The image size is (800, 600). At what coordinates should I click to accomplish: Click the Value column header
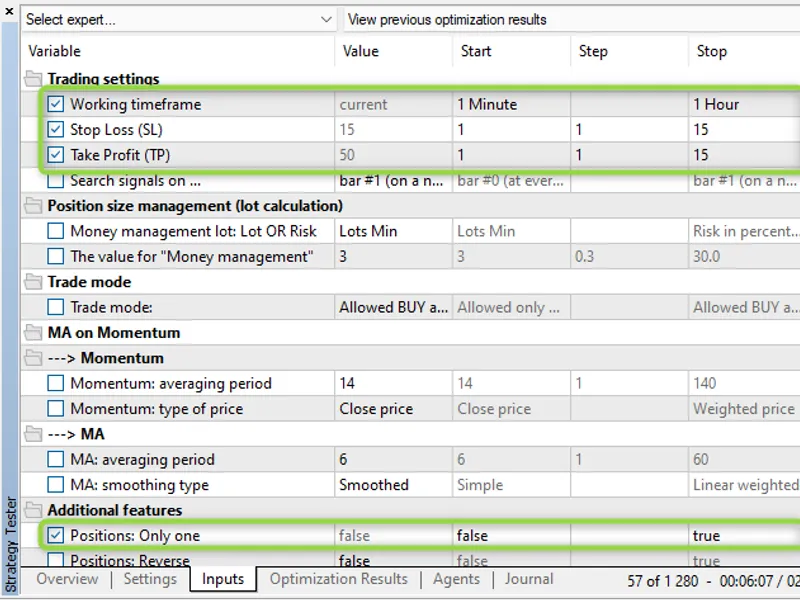[394, 51]
